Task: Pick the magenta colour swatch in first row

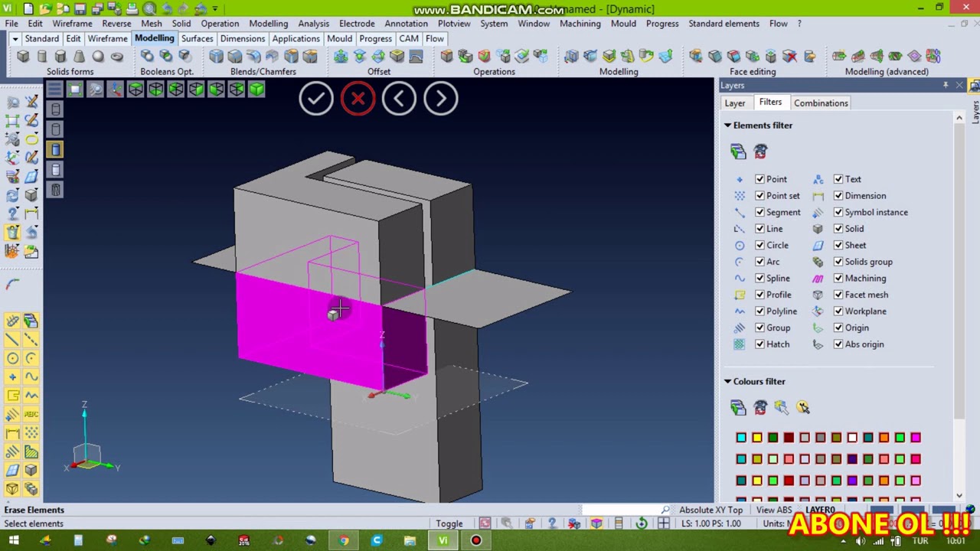Action: click(x=916, y=438)
